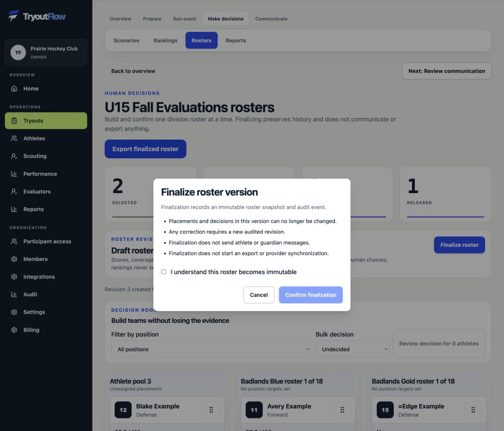This screenshot has width=504, height=431.
Task: Click the Export finalized roster button
Action: [x=146, y=149]
